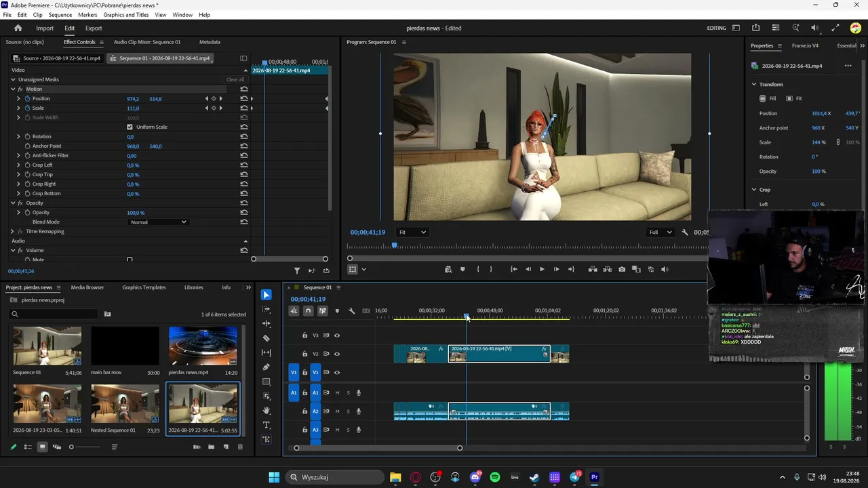Toggle lock on track V3
The image size is (868, 488).
(305, 335)
